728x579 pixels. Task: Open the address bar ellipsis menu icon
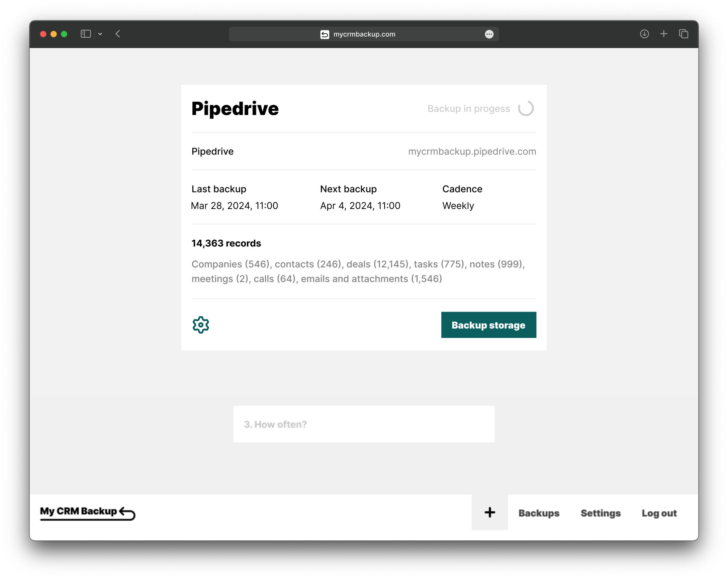[x=489, y=34]
